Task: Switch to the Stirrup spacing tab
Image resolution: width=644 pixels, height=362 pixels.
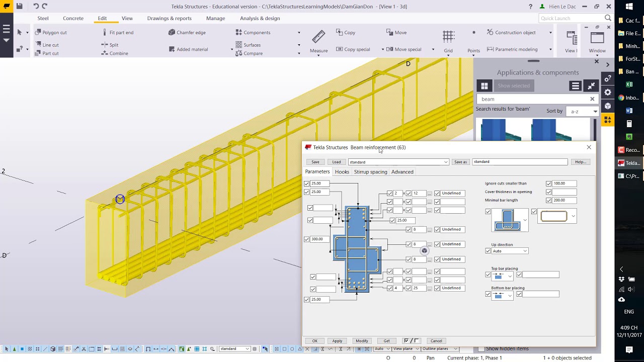Action: [x=370, y=172]
